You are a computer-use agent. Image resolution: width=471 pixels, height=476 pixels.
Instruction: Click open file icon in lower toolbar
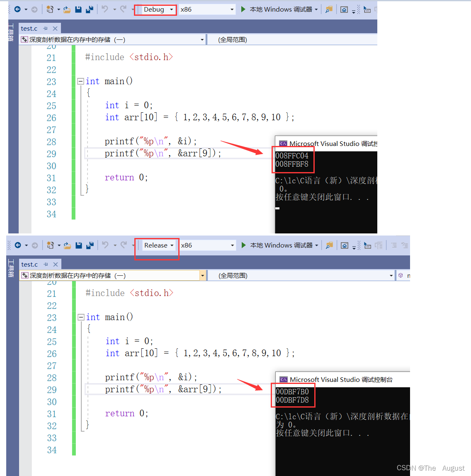67,245
